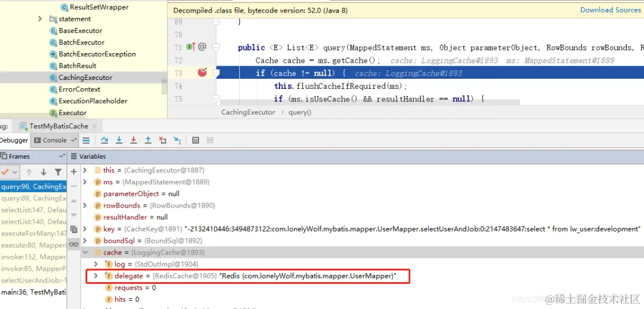Click query() in the editor breadcrumb
The image size is (644, 309).
coord(300,112)
